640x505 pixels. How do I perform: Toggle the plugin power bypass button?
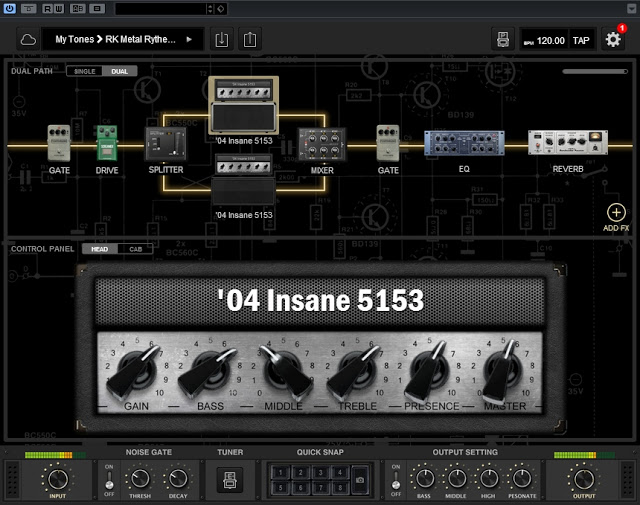click(x=9, y=9)
